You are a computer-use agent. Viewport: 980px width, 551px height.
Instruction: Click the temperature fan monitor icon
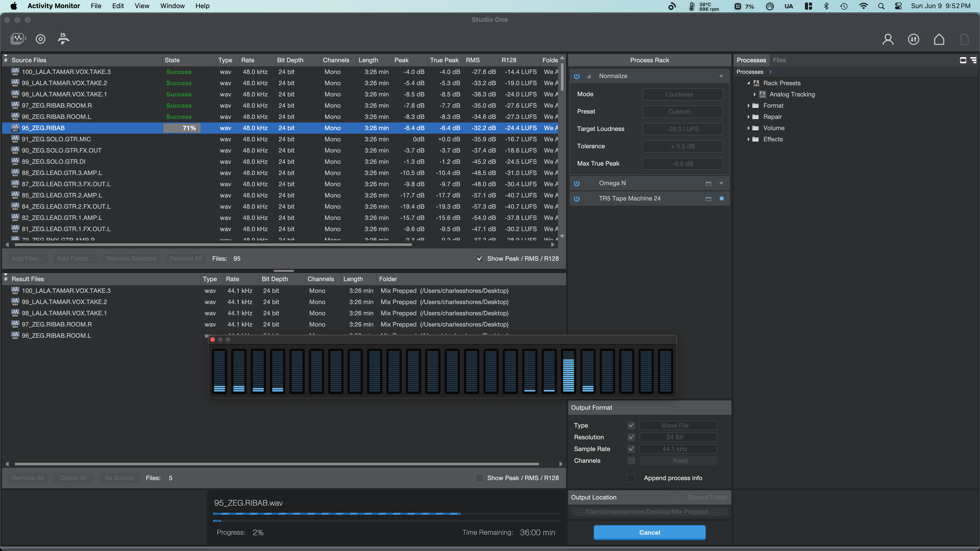(x=704, y=6)
